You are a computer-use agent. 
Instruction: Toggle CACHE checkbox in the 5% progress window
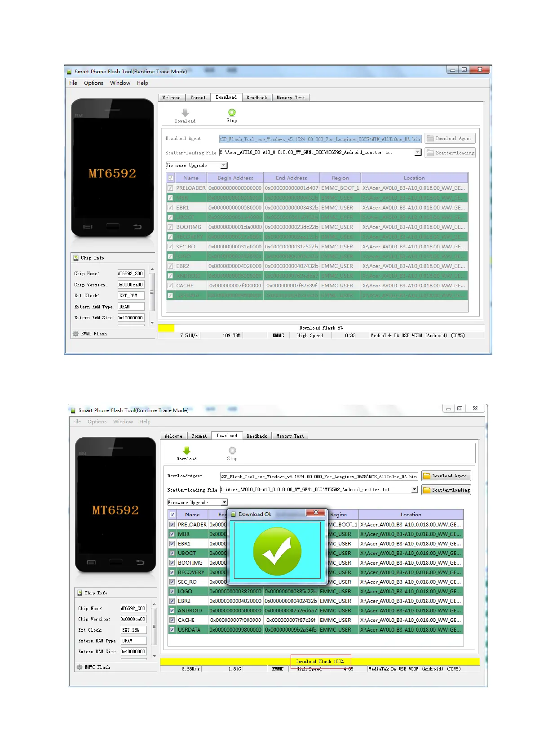point(170,286)
